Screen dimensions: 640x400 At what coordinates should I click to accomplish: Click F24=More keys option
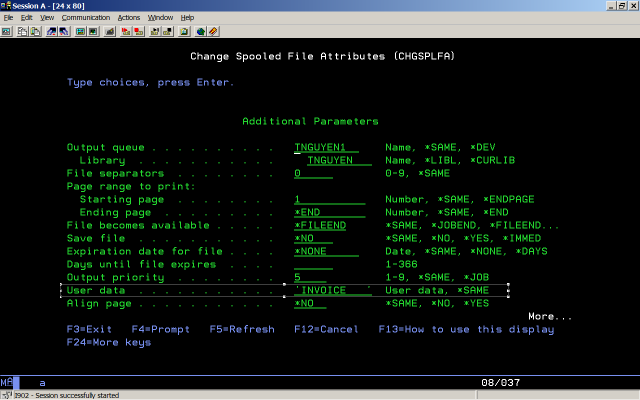pos(108,342)
